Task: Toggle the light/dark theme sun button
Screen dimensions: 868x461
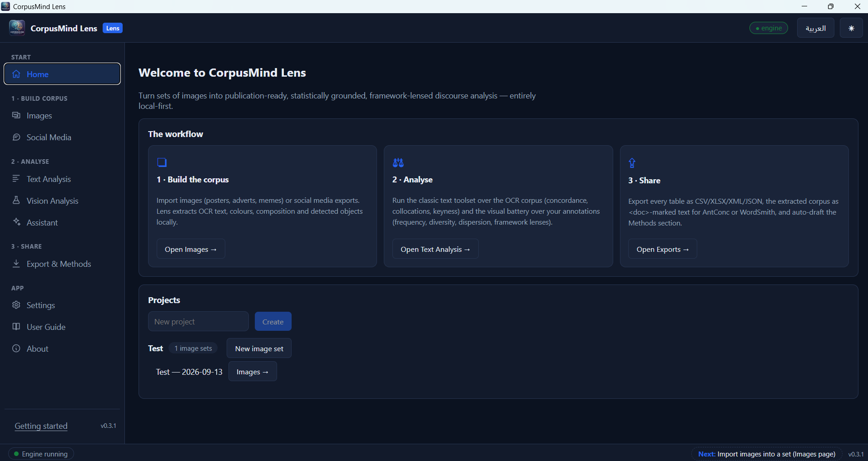Action: point(851,28)
